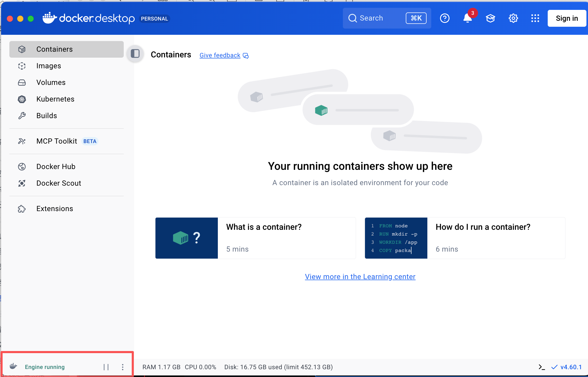Open the terminal icon in status bar

pos(541,367)
